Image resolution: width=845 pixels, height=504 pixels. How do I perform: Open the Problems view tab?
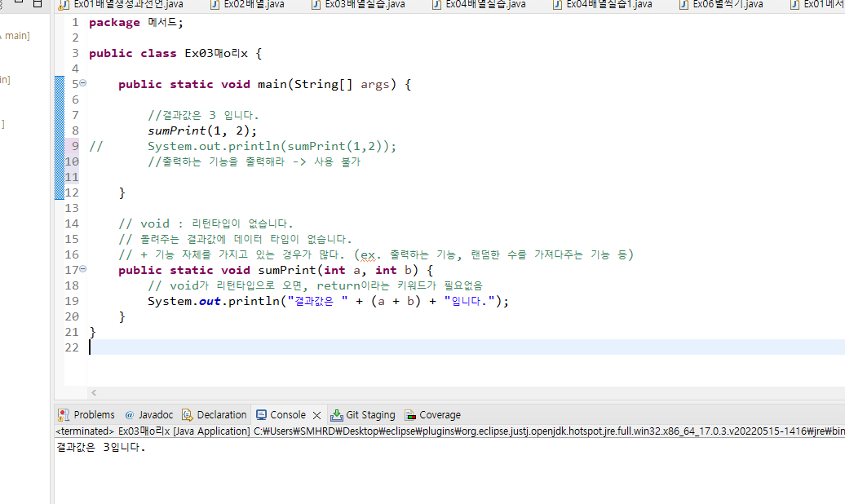tap(86, 414)
